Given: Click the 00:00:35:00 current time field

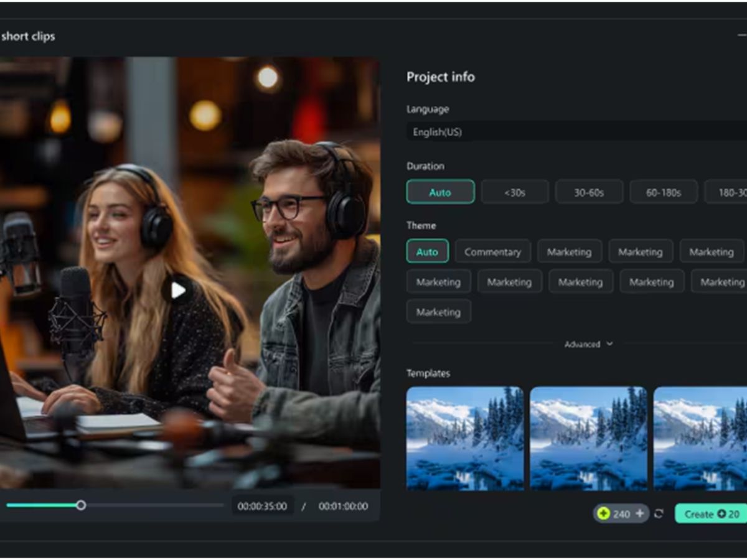Looking at the screenshot, I should click(262, 506).
